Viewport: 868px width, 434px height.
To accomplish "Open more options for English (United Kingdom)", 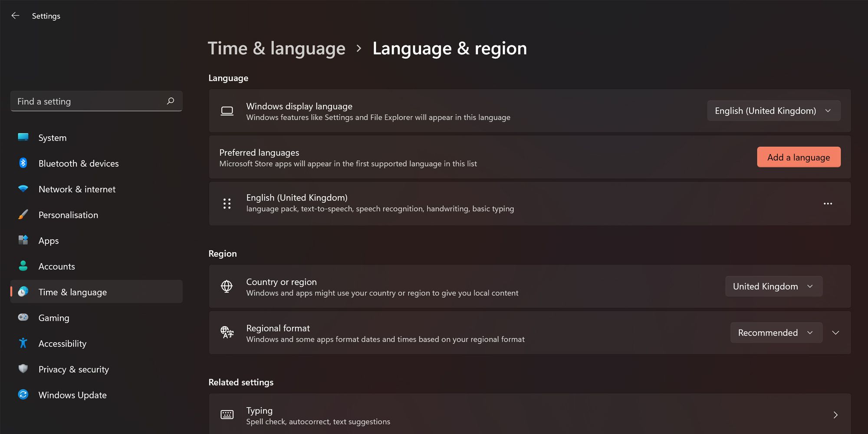I will point(828,204).
